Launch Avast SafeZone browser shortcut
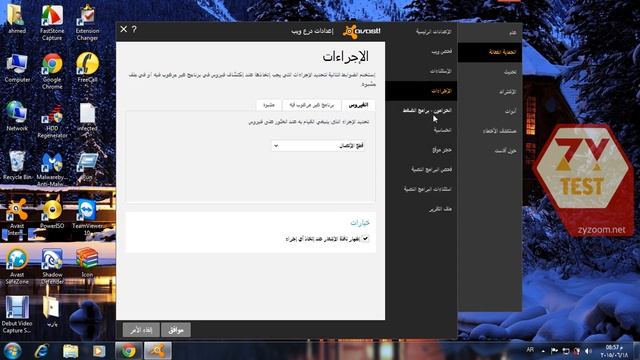The height and width of the screenshot is (360, 640). pyautogui.click(x=17, y=267)
